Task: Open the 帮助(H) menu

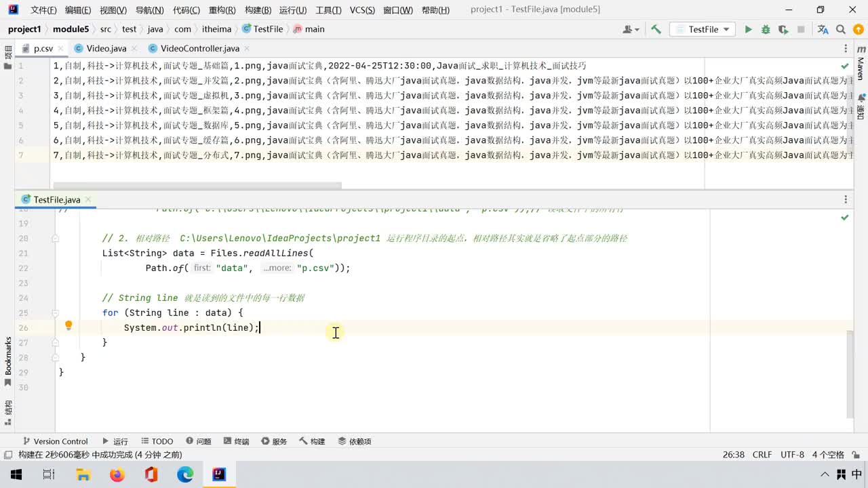Action: coord(435,10)
